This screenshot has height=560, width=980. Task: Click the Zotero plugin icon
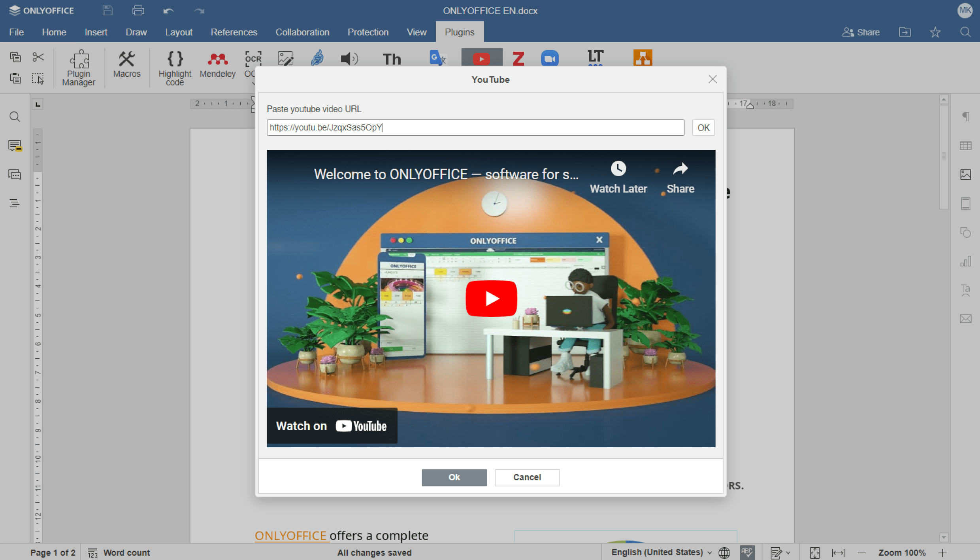(518, 59)
